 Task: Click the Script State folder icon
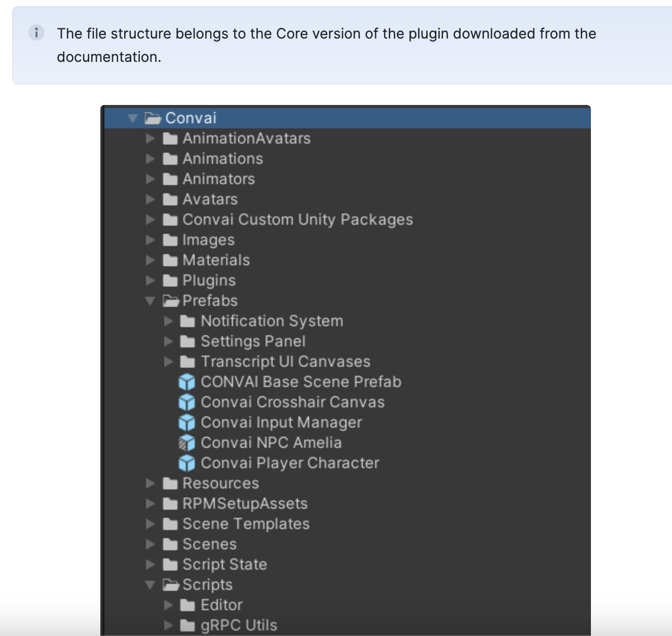point(170,565)
